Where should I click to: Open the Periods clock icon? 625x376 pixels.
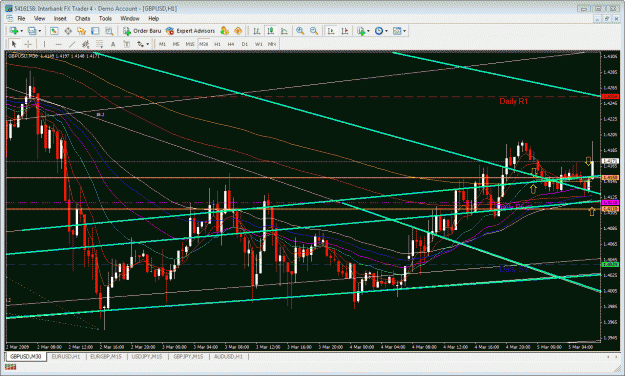(379, 31)
